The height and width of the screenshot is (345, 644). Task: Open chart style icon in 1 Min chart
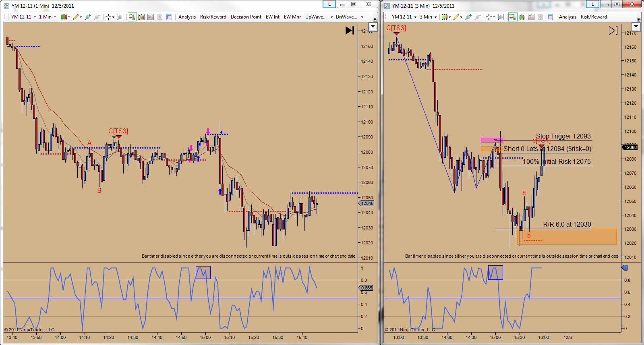point(64,17)
